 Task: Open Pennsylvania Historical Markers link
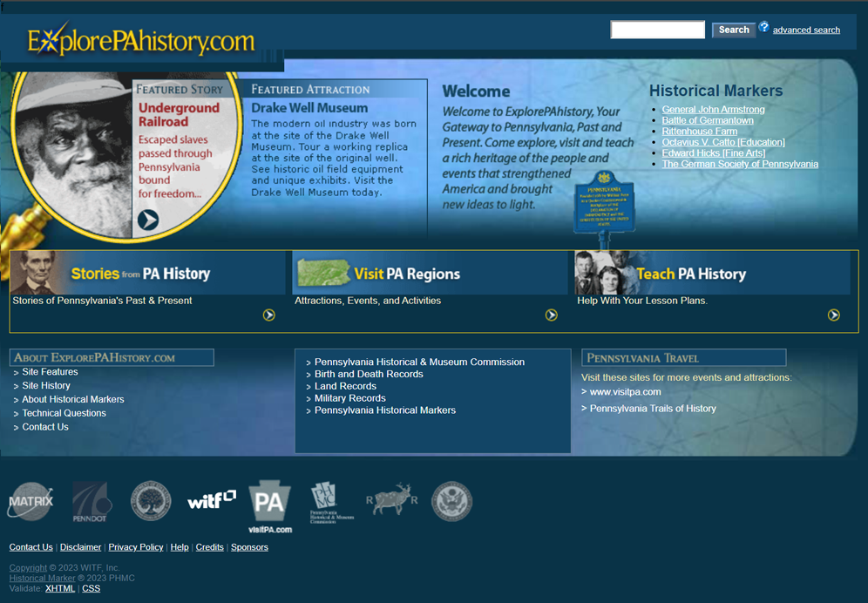(385, 411)
